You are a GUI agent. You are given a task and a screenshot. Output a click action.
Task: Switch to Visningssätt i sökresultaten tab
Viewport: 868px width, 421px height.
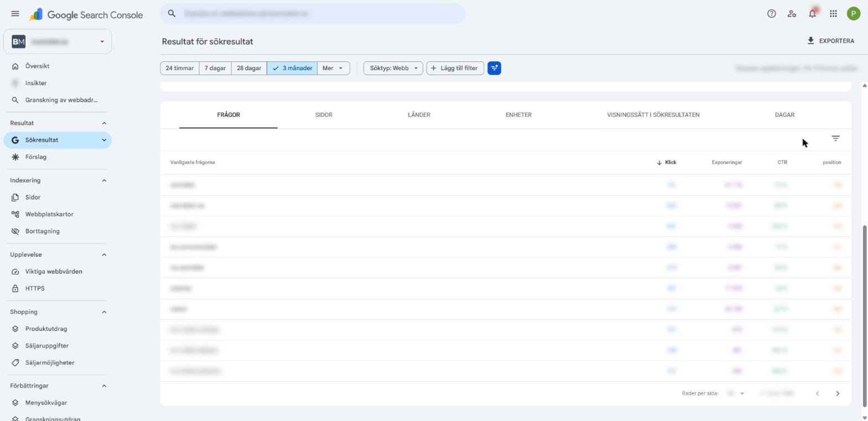653,115
